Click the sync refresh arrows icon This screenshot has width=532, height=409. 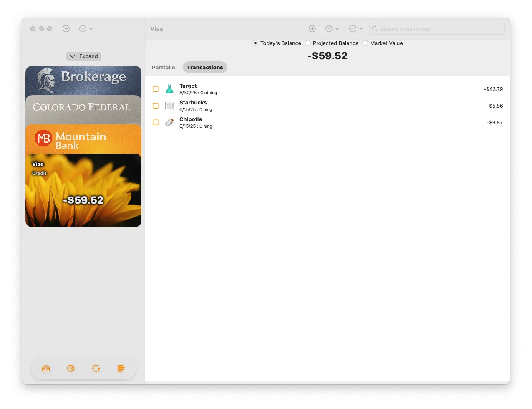click(96, 368)
